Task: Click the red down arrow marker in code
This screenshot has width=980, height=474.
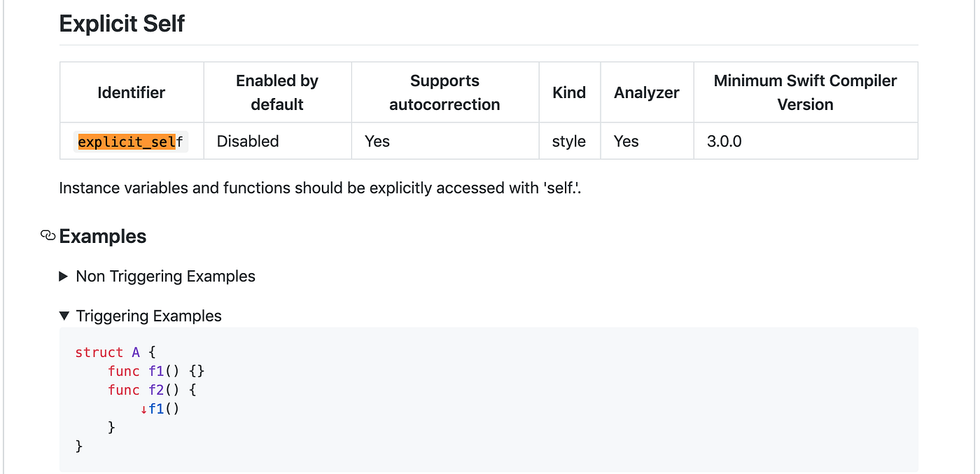Action: tap(143, 409)
